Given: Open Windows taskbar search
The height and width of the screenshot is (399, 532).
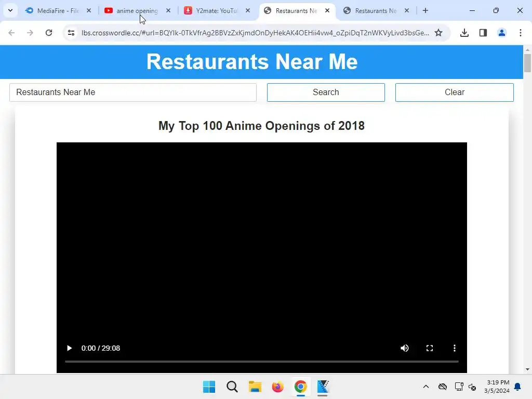Looking at the screenshot, I should (232, 387).
